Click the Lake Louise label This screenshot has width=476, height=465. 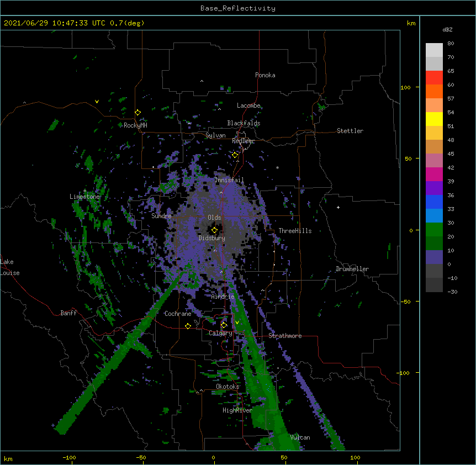(10, 267)
